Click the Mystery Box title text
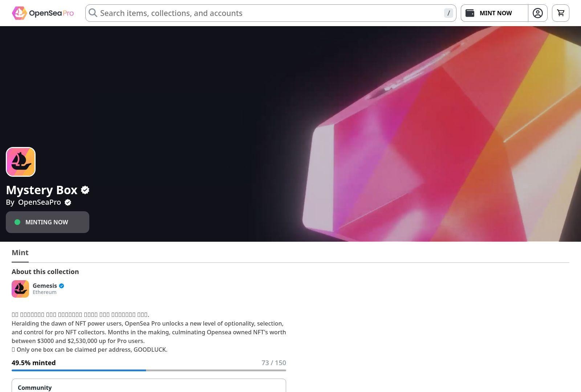The width and height of the screenshot is (581, 392). (x=42, y=190)
